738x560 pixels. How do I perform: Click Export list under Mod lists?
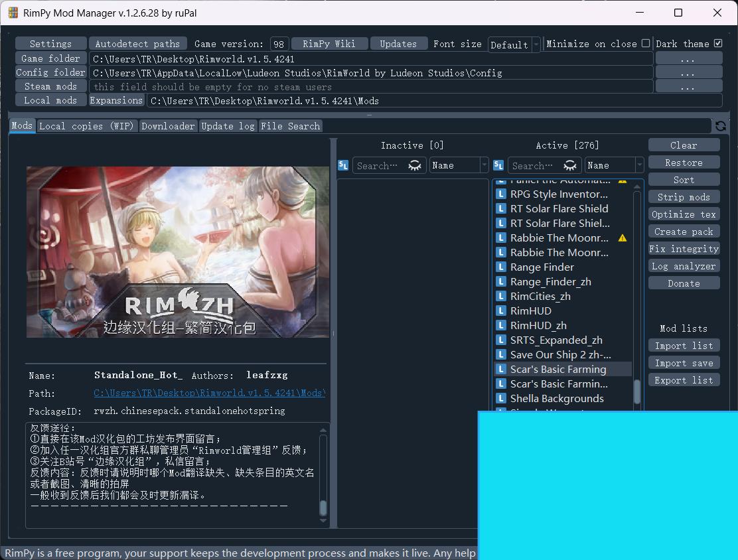click(x=684, y=380)
